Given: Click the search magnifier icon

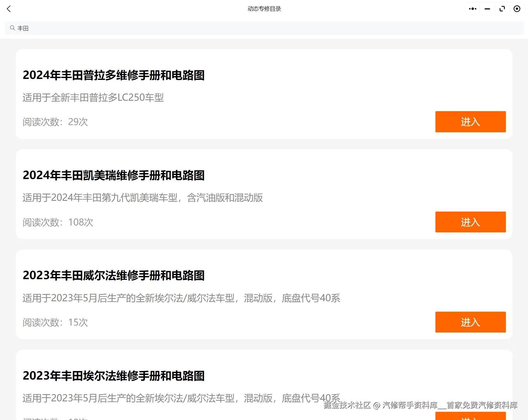Looking at the screenshot, I should (x=13, y=28).
